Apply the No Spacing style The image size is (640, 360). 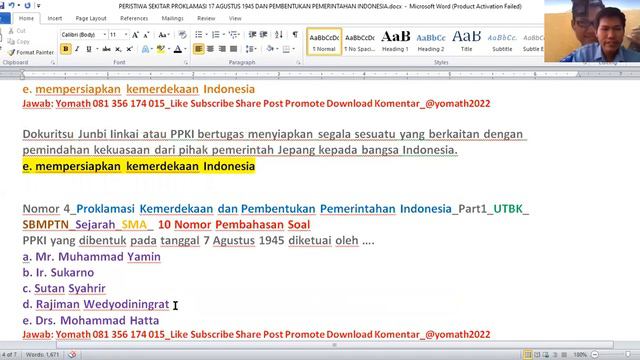point(360,41)
